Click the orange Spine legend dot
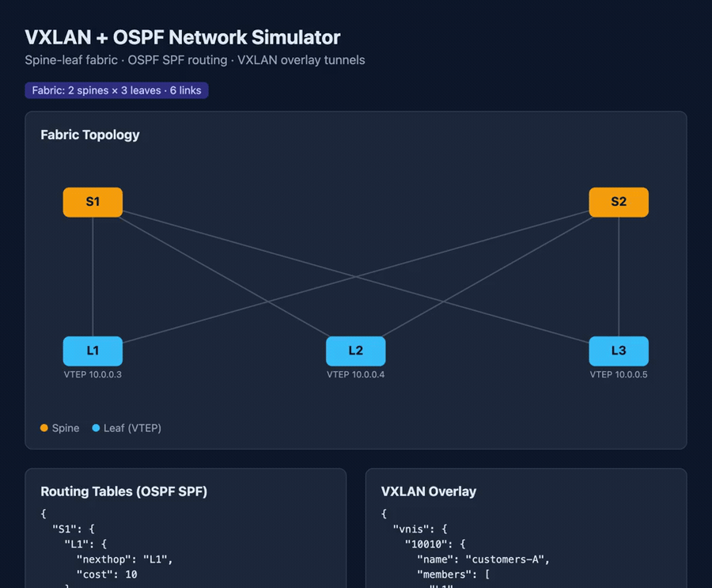 tap(44, 428)
